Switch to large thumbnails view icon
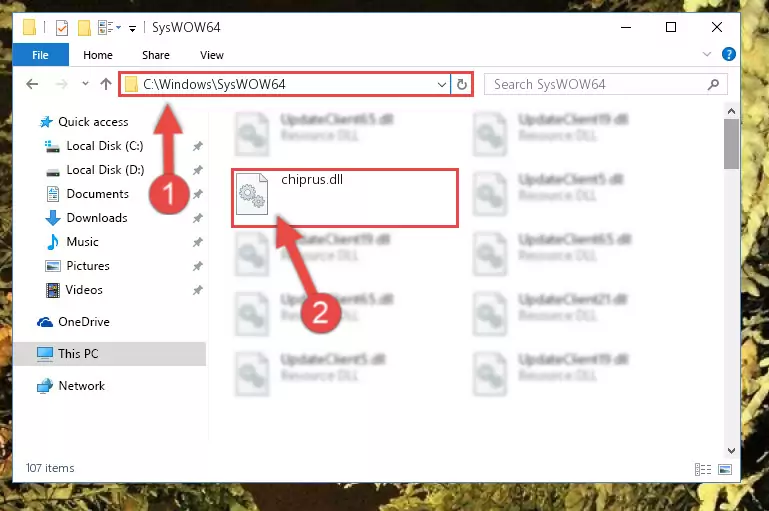 (x=725, y=469)
